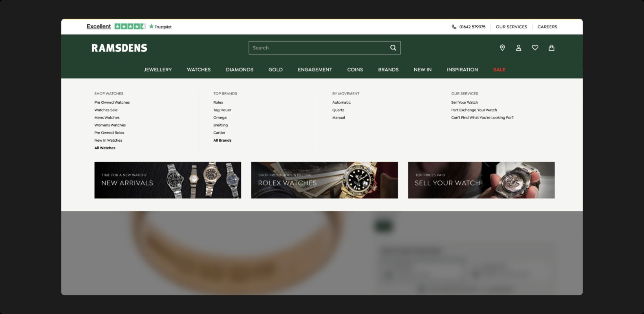Open the Rolex Watches banner
The image size is (644, 314).
tap(324, 180)
